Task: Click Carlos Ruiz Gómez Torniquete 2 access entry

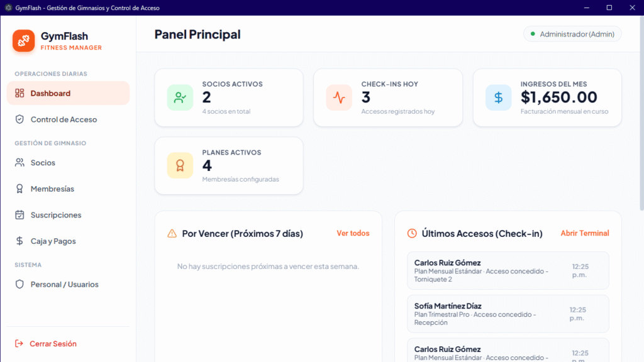Action: (508, 270)
